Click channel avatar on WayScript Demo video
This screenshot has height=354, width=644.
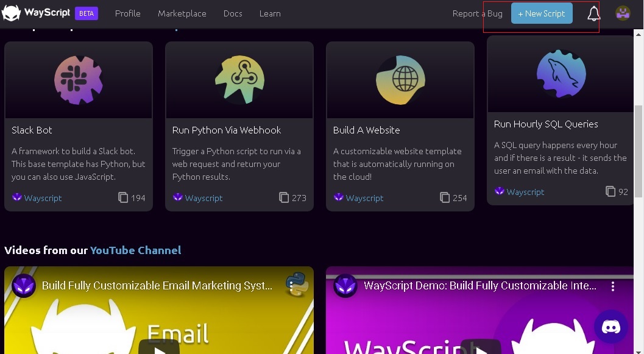pos(345,285)
